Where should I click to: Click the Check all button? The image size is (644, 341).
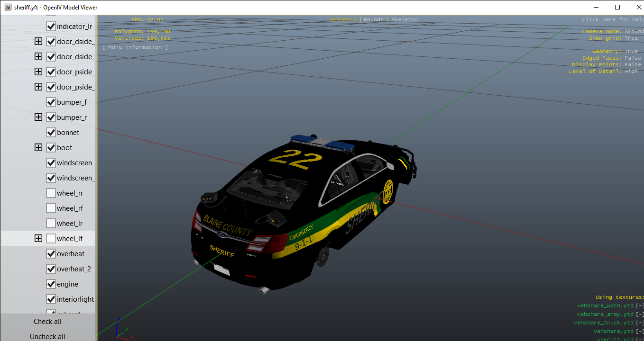47,322
